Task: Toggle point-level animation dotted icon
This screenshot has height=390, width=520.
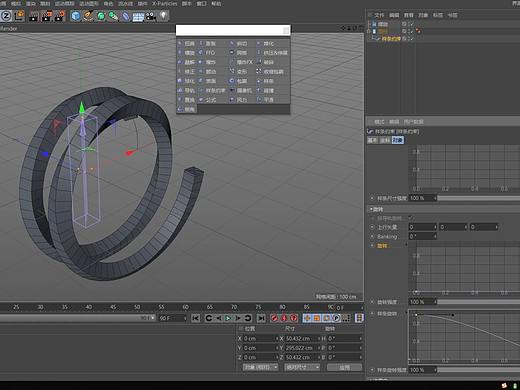Action: (346, 318)
